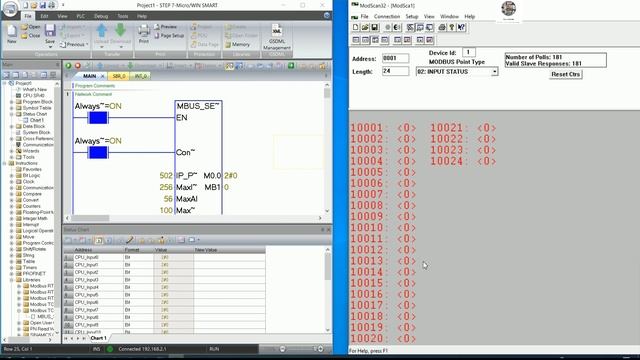This screenshot has width=640, height=360.
Task: Select the Symbol Table tree item
Action: pos(37,108)
